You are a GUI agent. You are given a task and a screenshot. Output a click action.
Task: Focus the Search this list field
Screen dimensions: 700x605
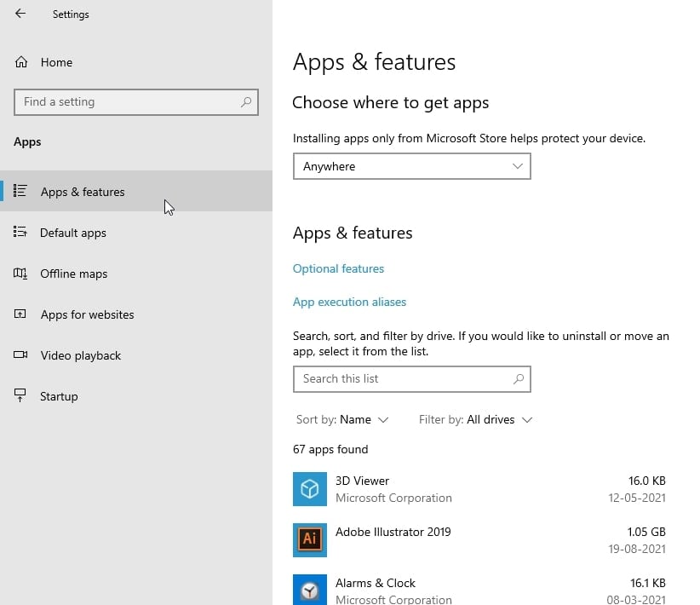(x=411, y=379)
